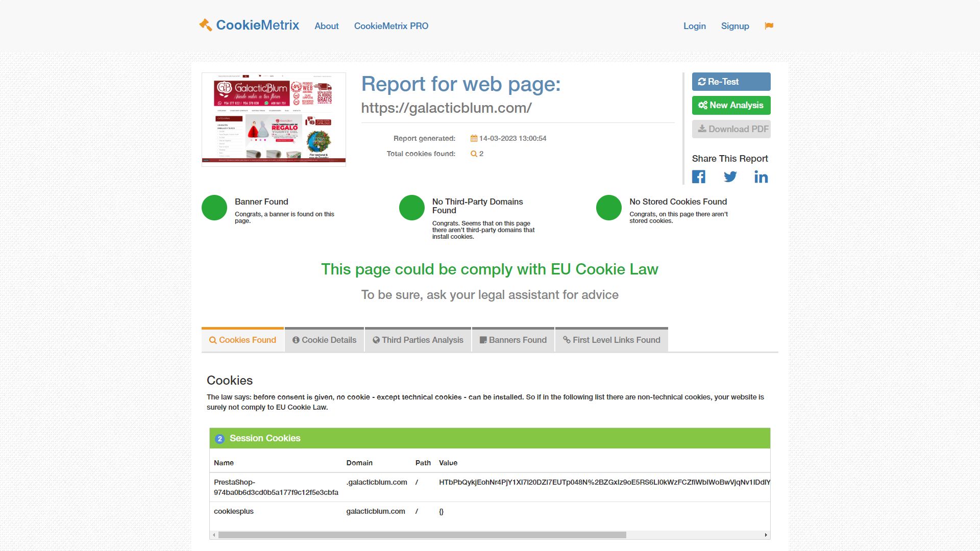The width and height of the screenshot is (980, 551).
Task: Share report on LinkedIn icon
Action: pos(761,177)
